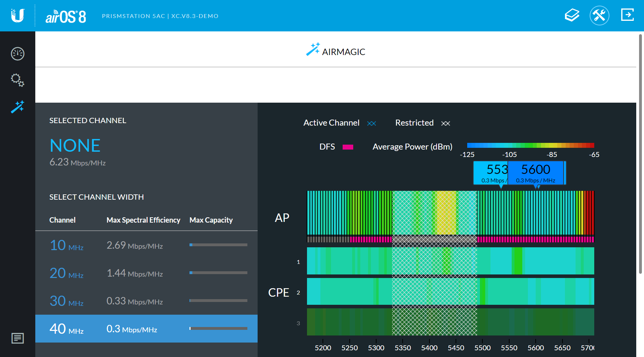Select the 20 MHz channel width row
This screenshot has width=644, height=357.
click(146, 273)
